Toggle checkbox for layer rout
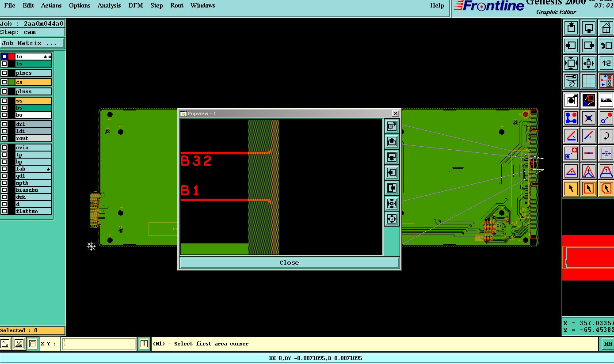 (x=4, y=138)
